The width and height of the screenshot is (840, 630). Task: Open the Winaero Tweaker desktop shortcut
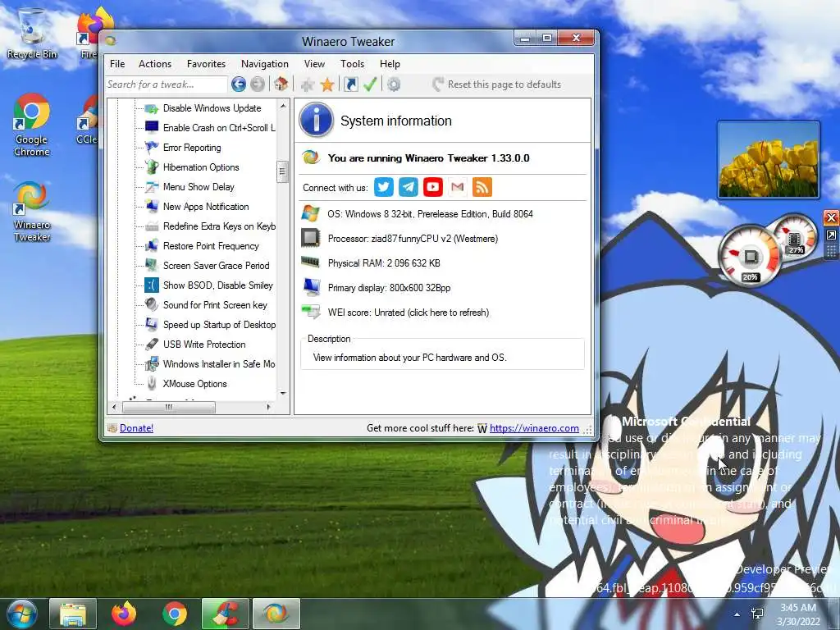(x=32, y=212)
